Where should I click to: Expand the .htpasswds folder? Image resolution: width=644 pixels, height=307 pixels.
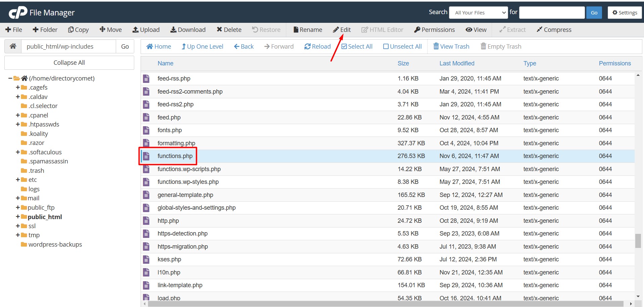18,124
